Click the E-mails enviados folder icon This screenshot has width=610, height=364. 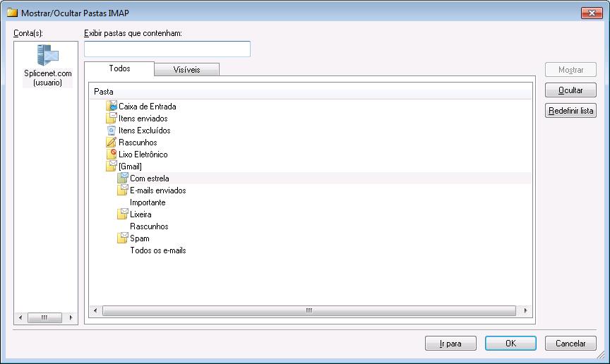pos(123,190)
